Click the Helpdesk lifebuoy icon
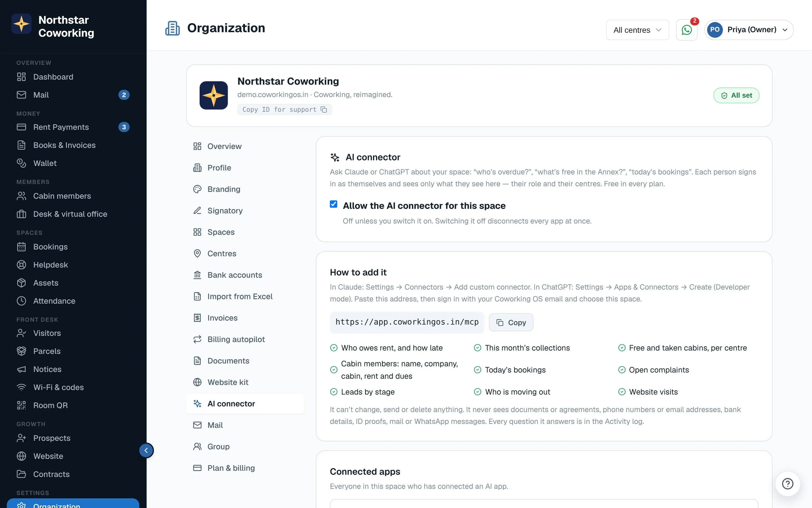This screenshot has height=508, width=812. point(21,265)
